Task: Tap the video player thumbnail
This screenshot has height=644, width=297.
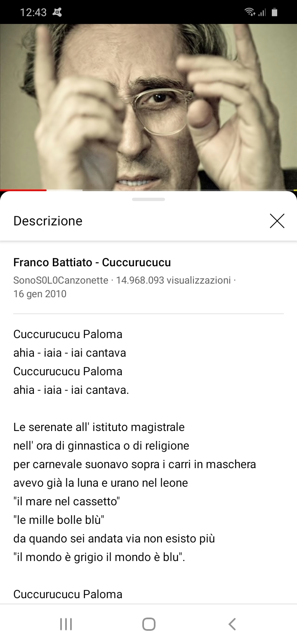Action: coord(148,107)
